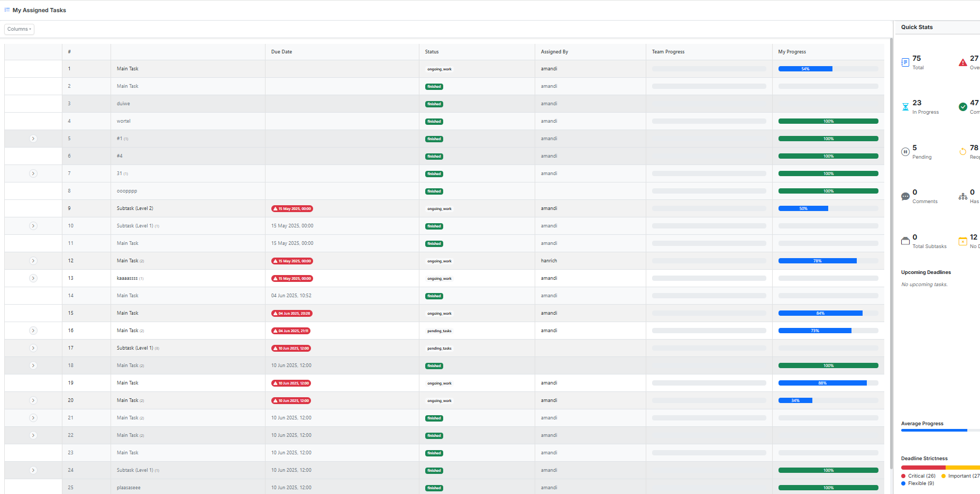Open the Columns dropdown
Screen dimensions: 980x494
pos(19,29)
